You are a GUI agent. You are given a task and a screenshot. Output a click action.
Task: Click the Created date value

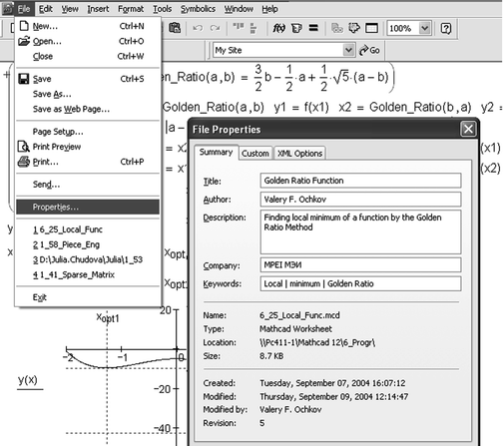coord(332,383)
